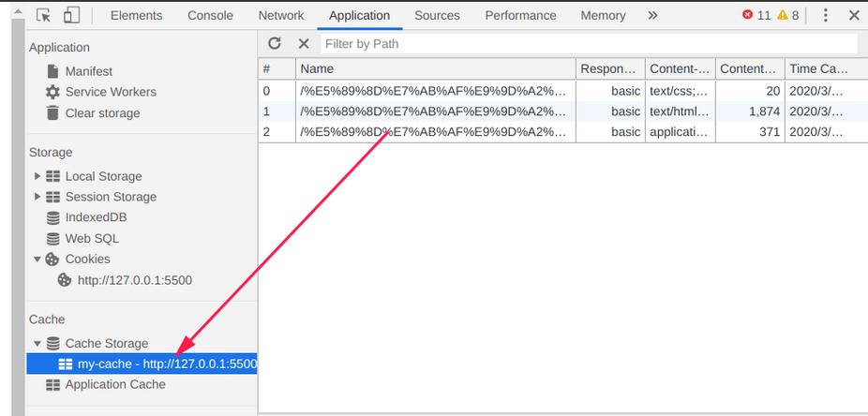
Task: Show more tabs with the double chevron
Action: point(652,15)
